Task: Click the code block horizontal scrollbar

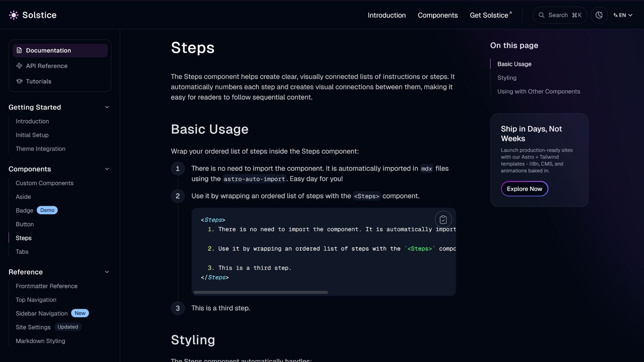Action: 261,292
